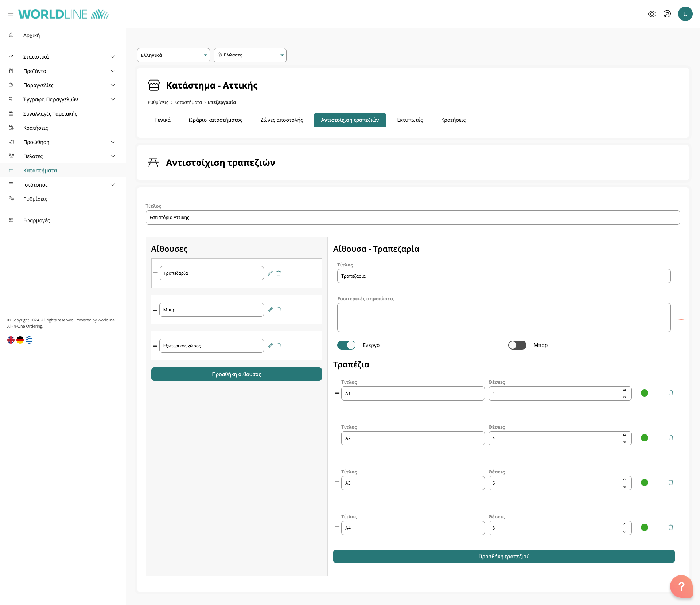Switch to the Εκτυπωτές tab
The image size is (700, 605).
click(x=410, y=120)
